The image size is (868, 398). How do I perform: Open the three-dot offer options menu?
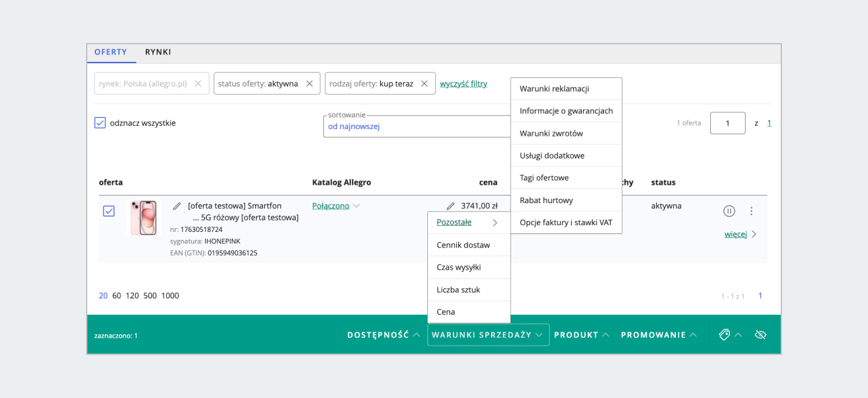pos(751,210)
